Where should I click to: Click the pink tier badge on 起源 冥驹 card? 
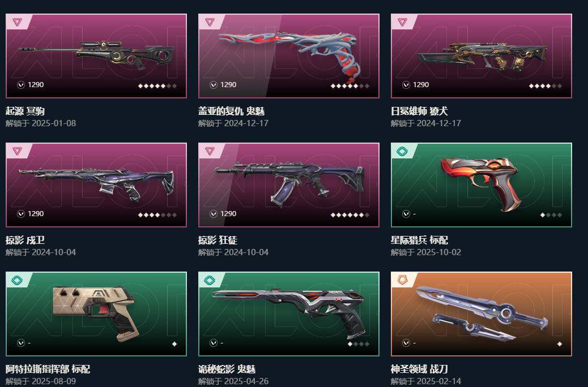17,22
